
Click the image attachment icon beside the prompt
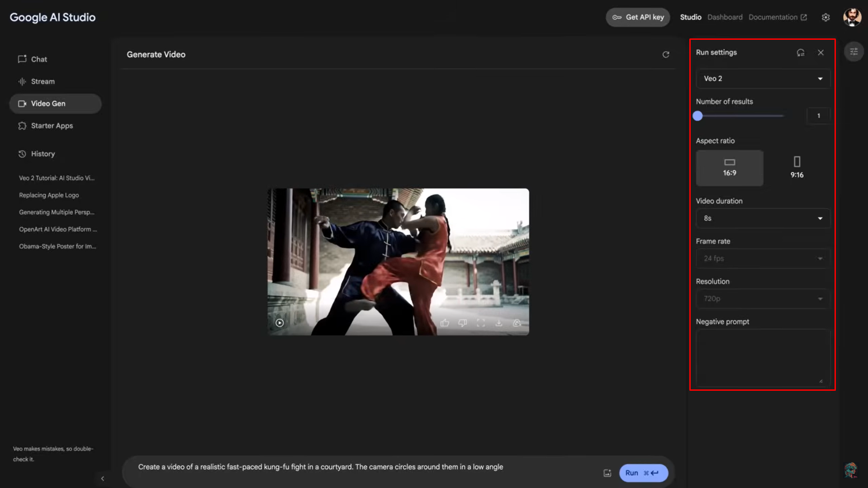[607, 473]
